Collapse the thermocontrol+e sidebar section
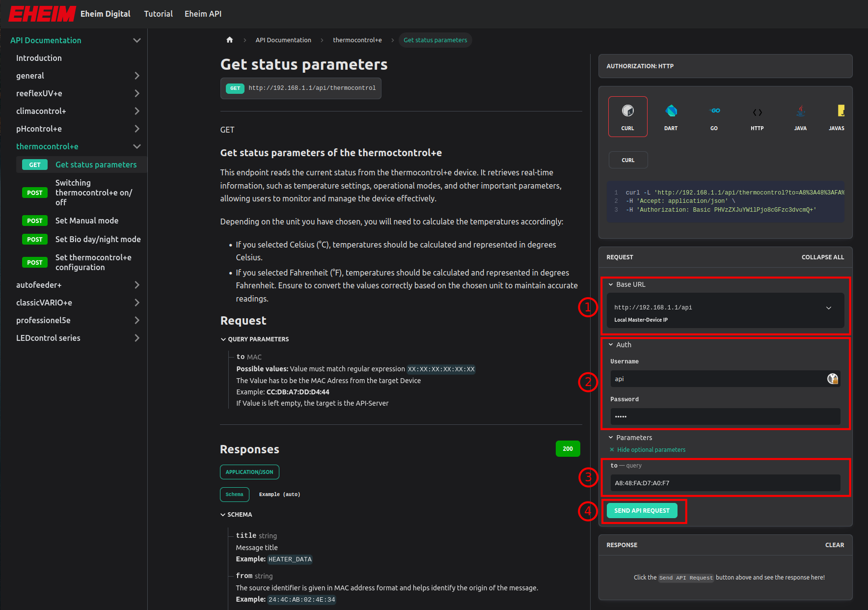Screen dimensions: 868x610 [x=137, y=146]
